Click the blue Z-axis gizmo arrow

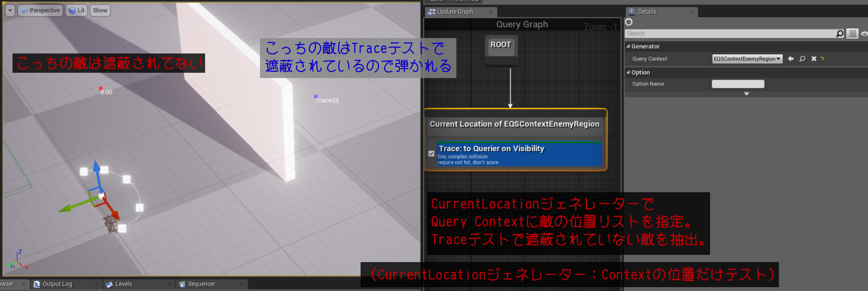(97, 169)
